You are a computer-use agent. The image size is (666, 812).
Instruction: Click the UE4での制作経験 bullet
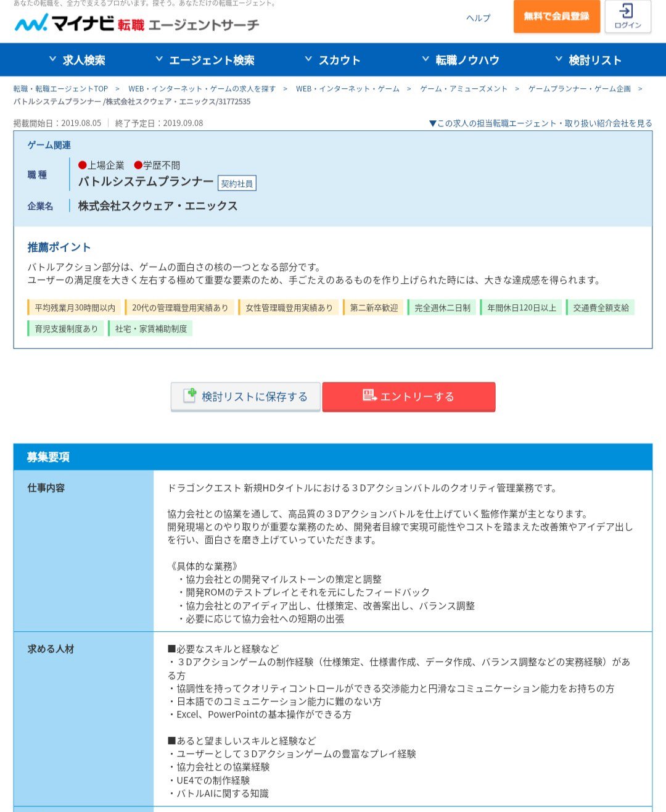(x=208, y=780)
